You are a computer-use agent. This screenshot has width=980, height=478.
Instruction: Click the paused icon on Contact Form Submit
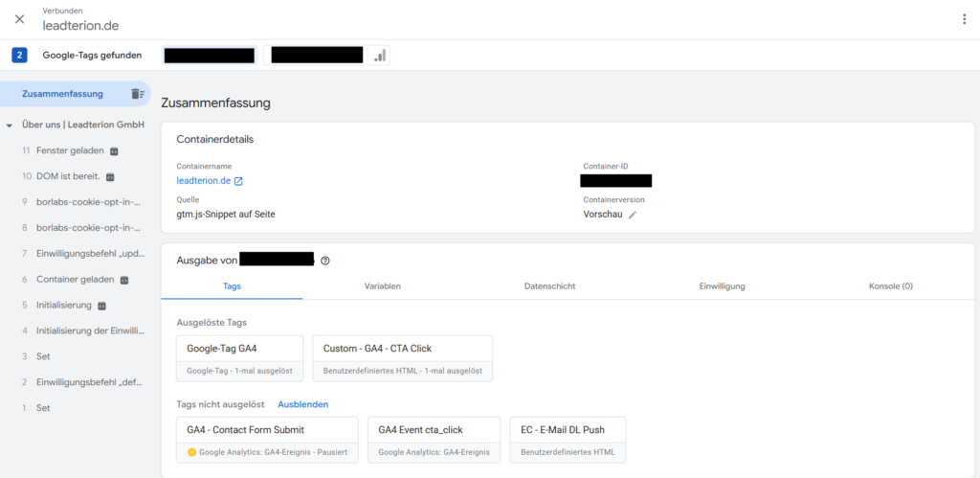pos(191,452)
